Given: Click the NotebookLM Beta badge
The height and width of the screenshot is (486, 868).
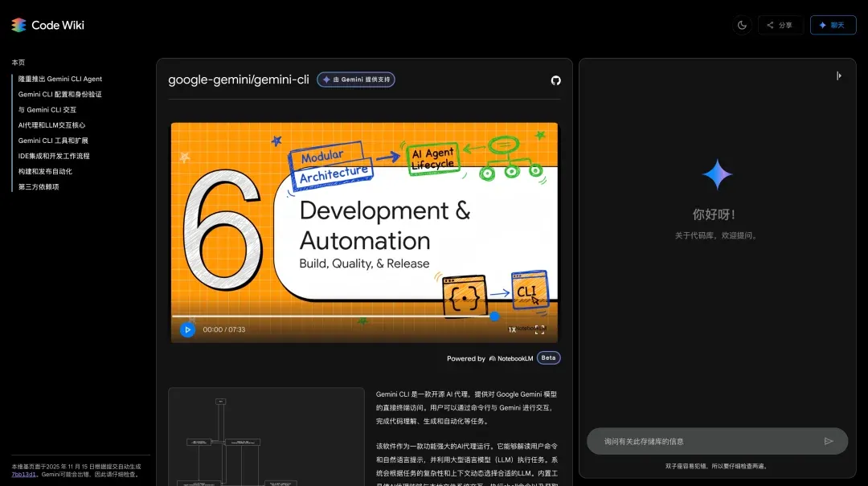Looking at the screenshot, I should tap(548, 358).
